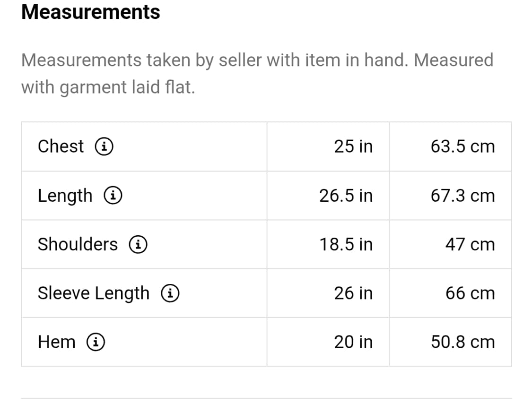Screen dimensions: 532x403
Task: Click the info icon next to Chest
Action: tap(104, 146)
